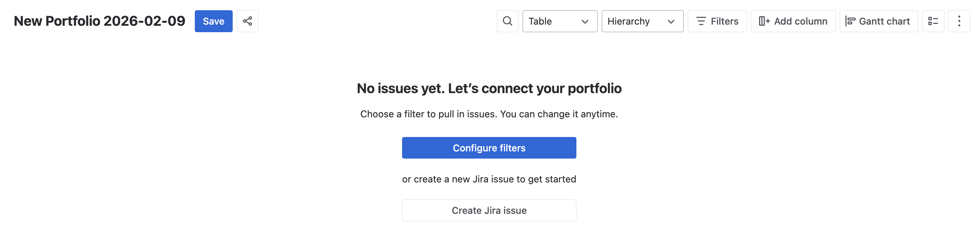
Task: Click the Filters funnel icon
Action: click(x=701, y=21)
